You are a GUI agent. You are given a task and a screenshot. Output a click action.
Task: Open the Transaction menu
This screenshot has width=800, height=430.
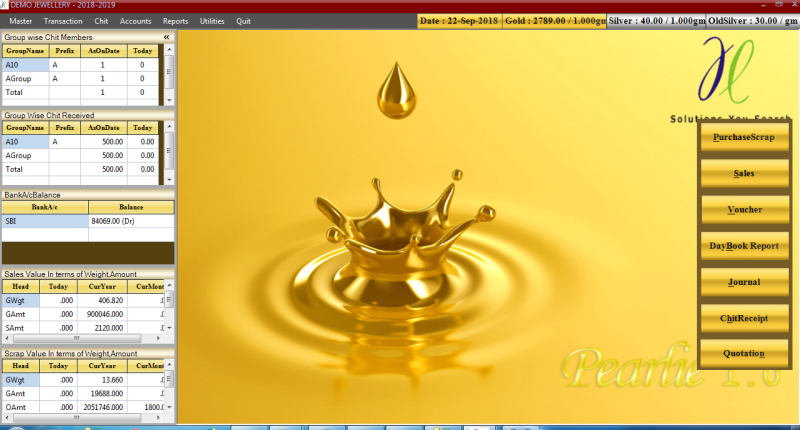click(63, 20)
